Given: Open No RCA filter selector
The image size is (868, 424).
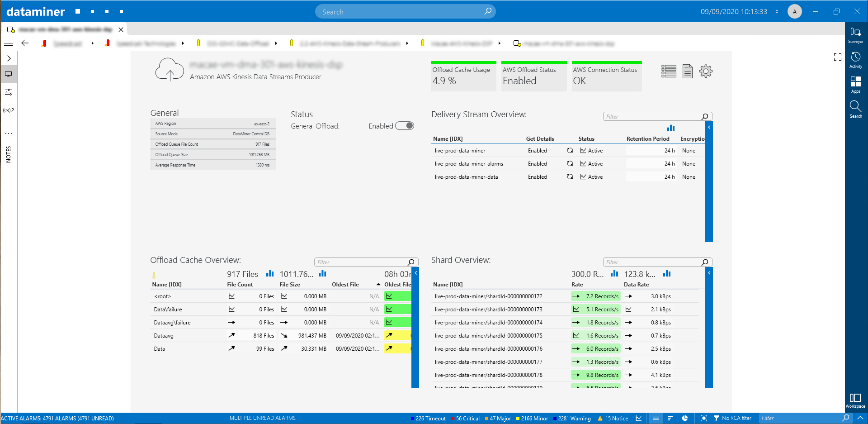Looking at the screenshot, I should [x=733, y=418].
